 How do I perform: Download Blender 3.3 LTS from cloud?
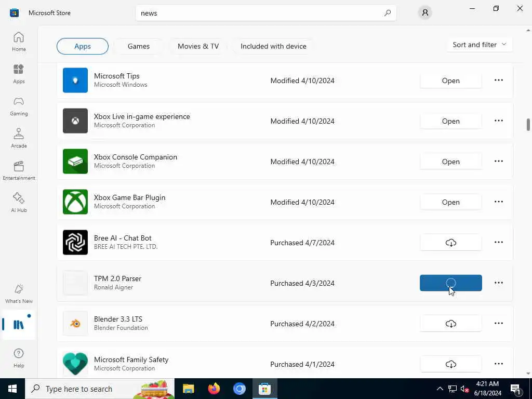450,324
